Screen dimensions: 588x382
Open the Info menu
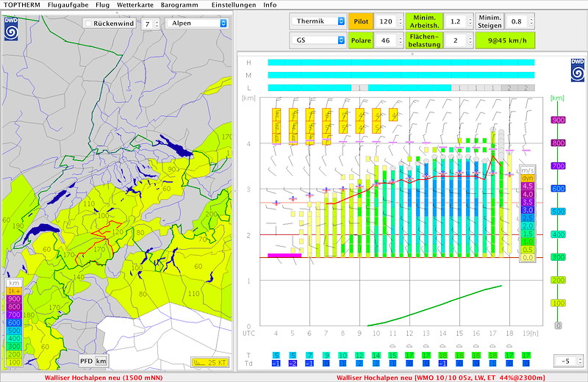pos(270,5)
